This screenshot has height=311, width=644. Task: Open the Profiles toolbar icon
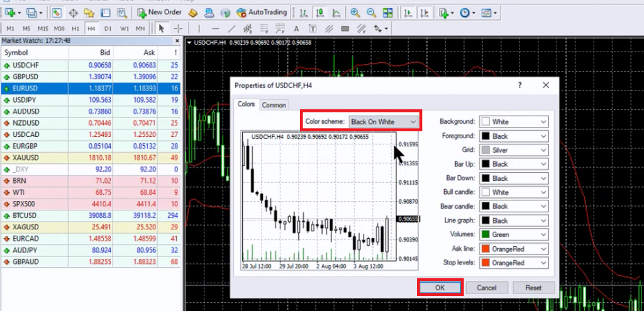tap(31, 13)
